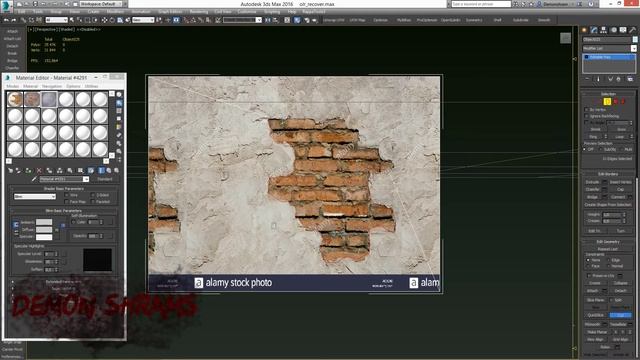Open the material name dropdown arrow
This screenshot has width=640, height=360.
[86, 179]
